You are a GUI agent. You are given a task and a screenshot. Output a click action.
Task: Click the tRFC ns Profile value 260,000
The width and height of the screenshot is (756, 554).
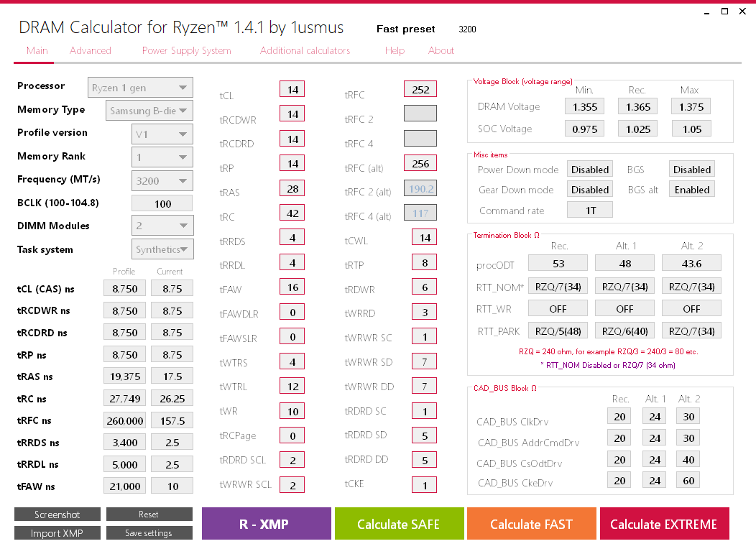tap(124, 420)
